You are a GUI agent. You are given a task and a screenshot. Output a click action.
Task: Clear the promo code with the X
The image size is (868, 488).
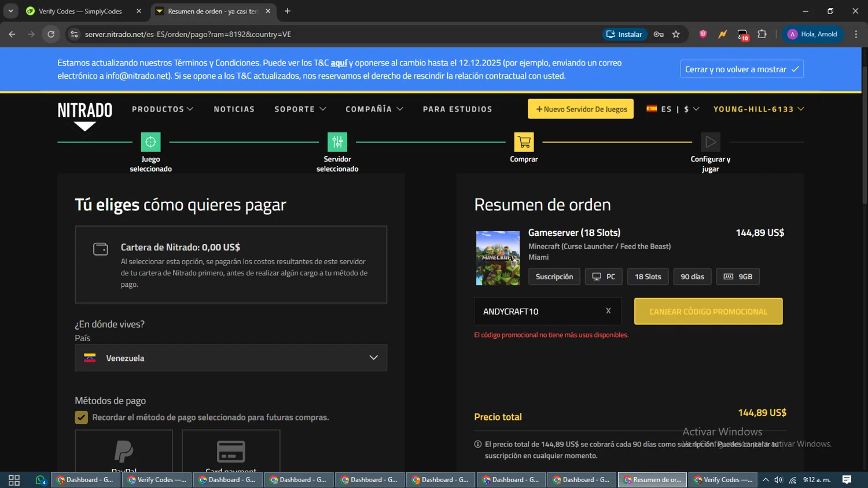[608, 311]
